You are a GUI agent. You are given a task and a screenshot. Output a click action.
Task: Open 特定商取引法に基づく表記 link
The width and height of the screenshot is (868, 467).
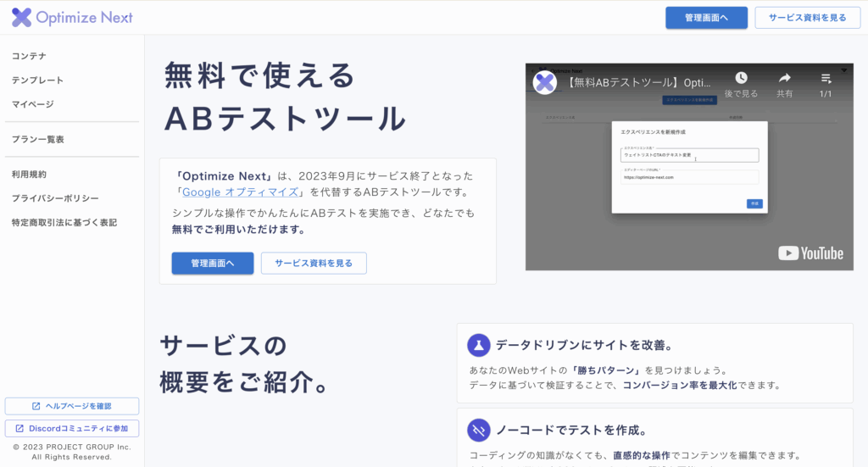click(x=64, y=222)
